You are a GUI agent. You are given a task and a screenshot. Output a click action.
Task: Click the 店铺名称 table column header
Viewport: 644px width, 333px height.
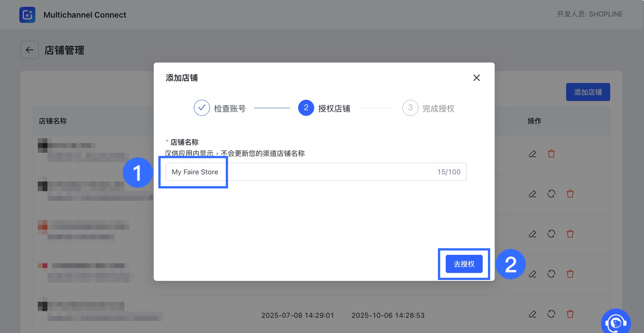[53, 121]
